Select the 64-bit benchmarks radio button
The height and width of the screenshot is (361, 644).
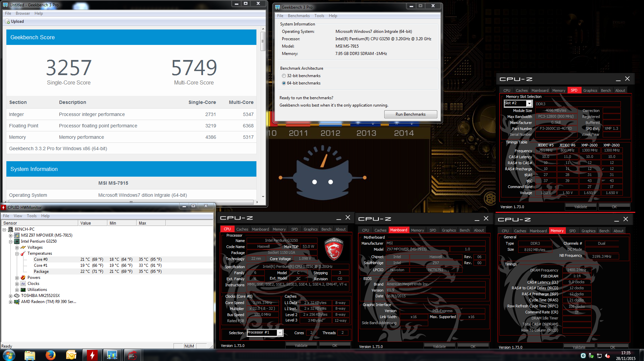pyautogui.click(x=284, y=83)
